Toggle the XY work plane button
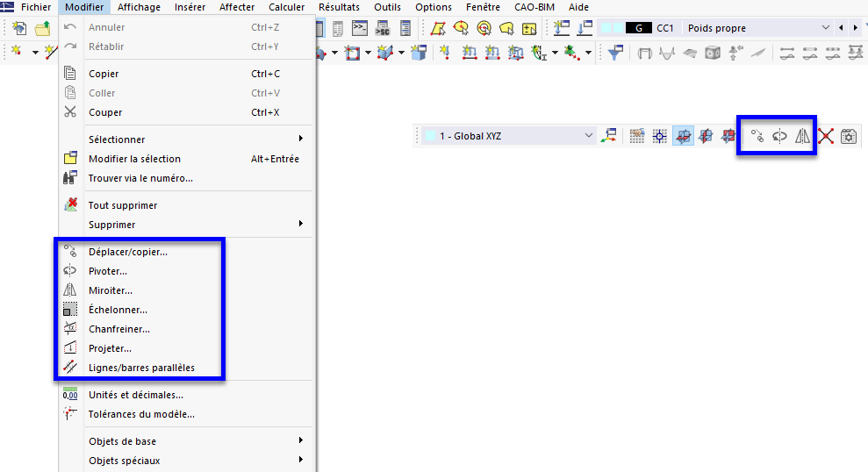 683,136
